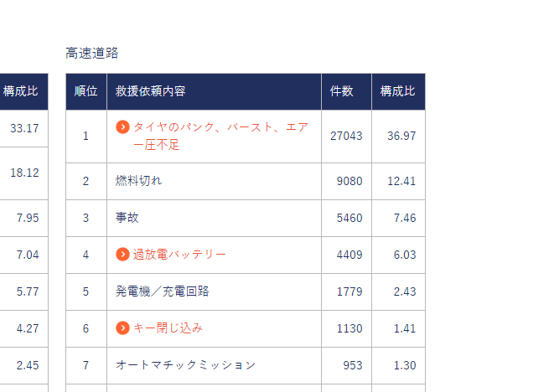Click the 9080 count value
This screenshot has height=392, width=554.
pyautogui.click(x=349, y=181)
